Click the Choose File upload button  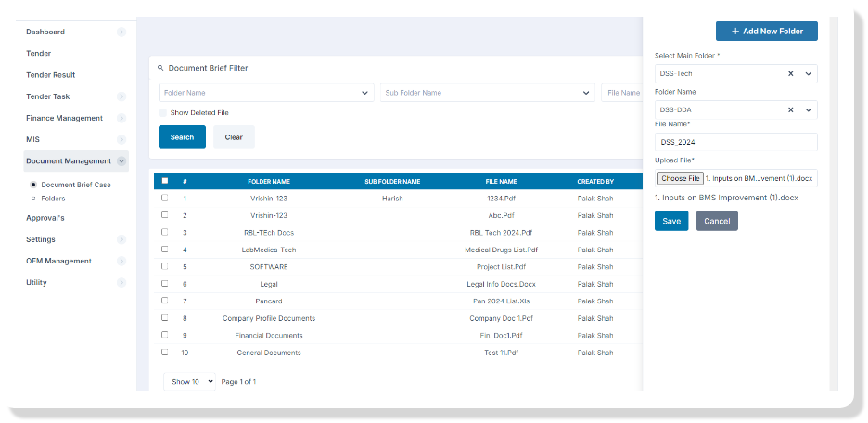tap(680, 178)
